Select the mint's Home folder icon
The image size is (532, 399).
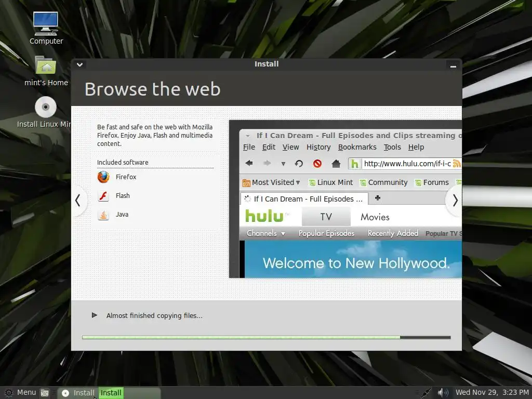click(x=46, y=65)
